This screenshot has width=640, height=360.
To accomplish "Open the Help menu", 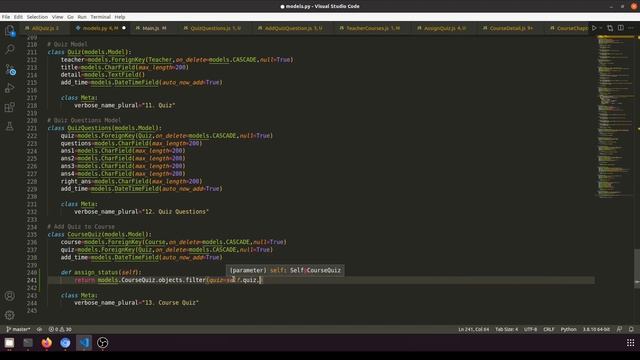I will pos(120,17).
